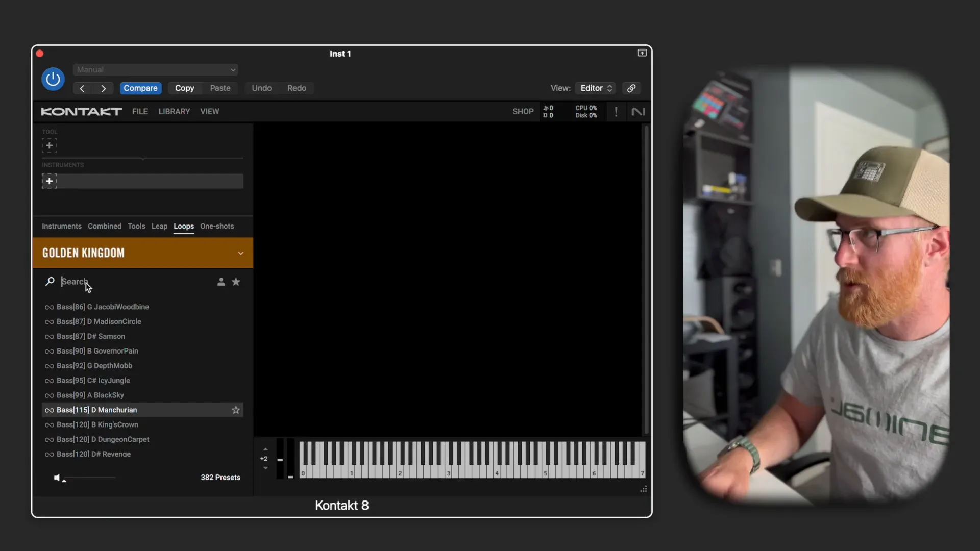Go to next preset arrow

tap(104, 88)
